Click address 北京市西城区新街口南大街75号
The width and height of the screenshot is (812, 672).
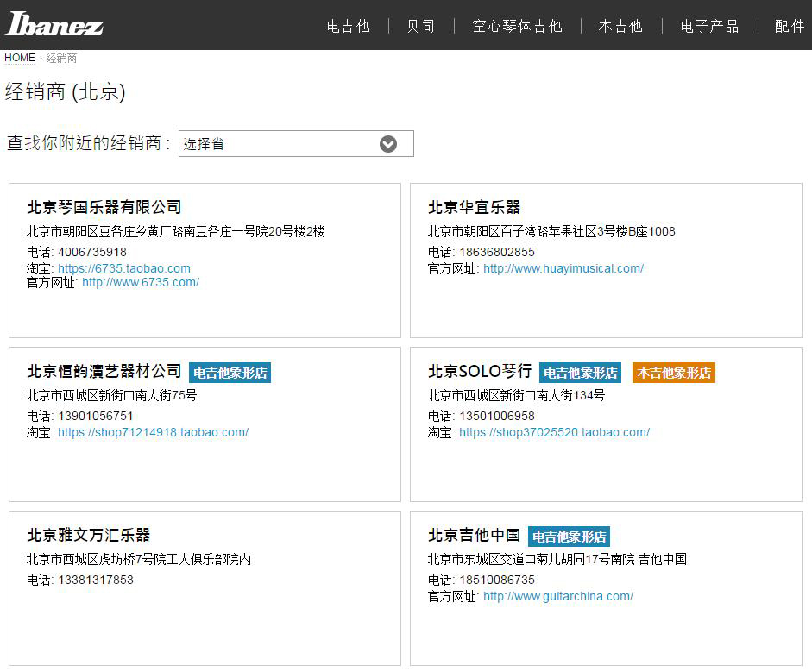coord(112,396)
